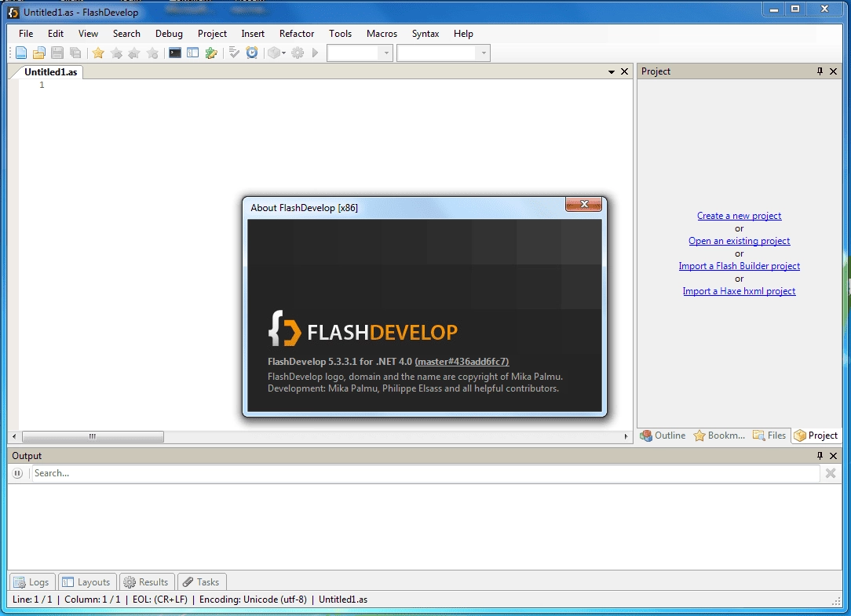Click the Open file folder icon
This screenshot has height=616, width=851.
(x=39, y=53)
